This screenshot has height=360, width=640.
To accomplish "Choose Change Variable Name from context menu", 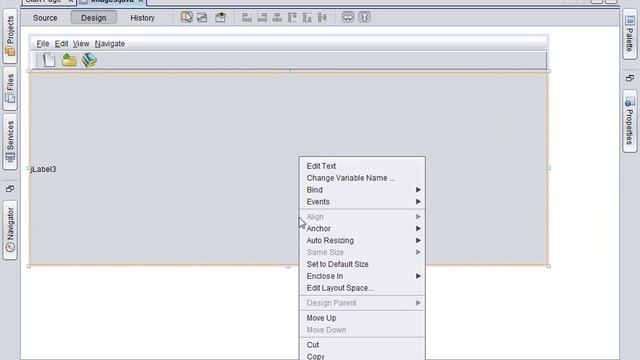I will 362,178.
